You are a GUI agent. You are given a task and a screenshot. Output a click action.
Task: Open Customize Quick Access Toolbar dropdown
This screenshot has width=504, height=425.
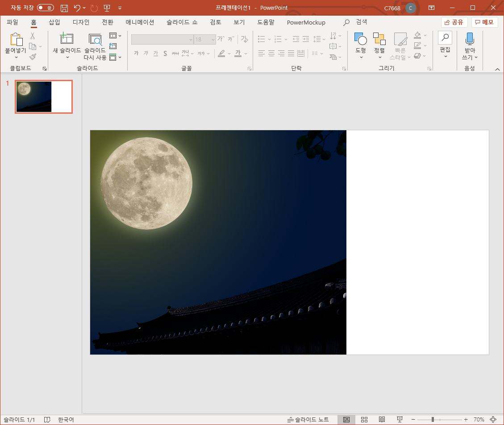click(120, 8)
